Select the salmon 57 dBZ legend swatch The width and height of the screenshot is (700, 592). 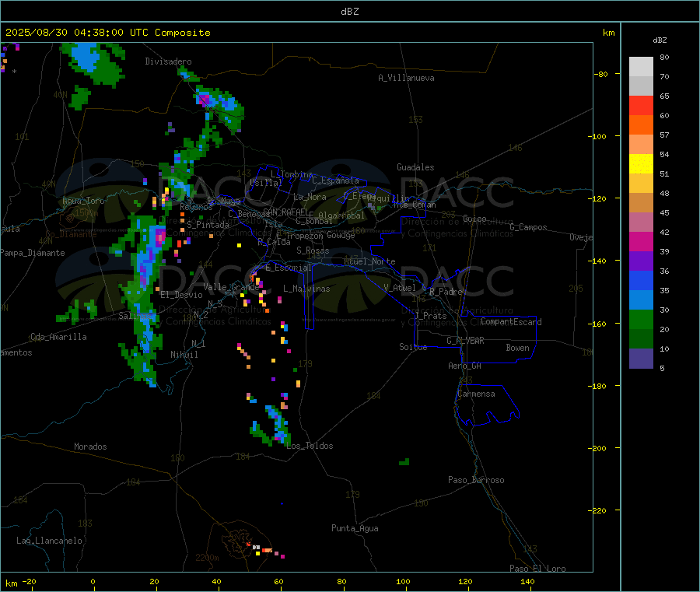point(641,144)
